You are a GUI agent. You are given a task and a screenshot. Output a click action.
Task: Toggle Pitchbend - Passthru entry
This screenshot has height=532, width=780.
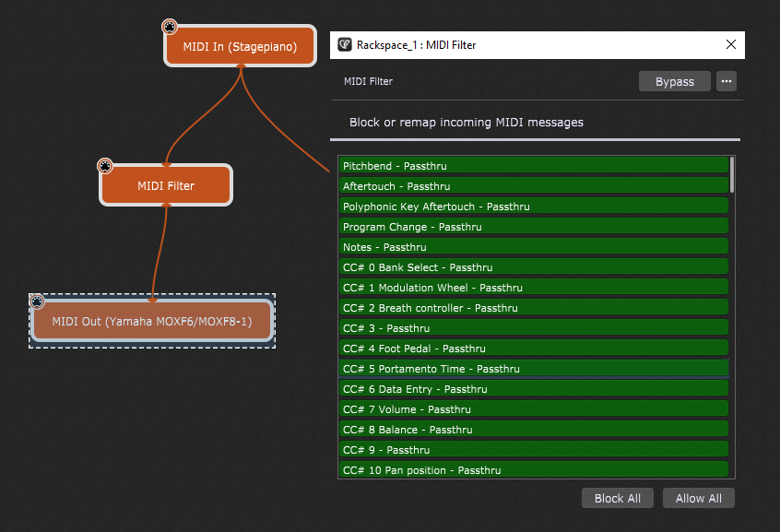tap(534, 166)
